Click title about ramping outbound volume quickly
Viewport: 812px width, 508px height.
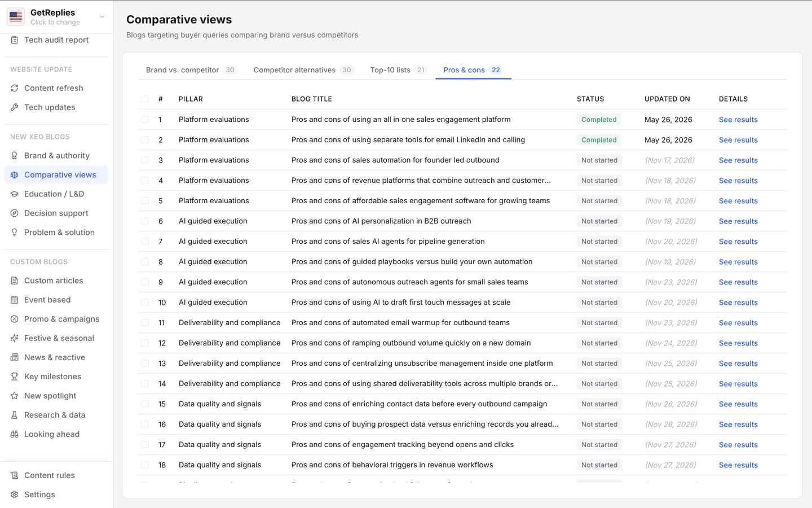[411, 343]
